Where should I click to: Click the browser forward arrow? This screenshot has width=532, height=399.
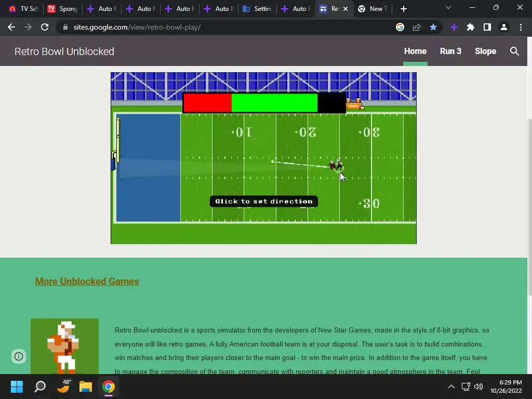pos(28,27)
